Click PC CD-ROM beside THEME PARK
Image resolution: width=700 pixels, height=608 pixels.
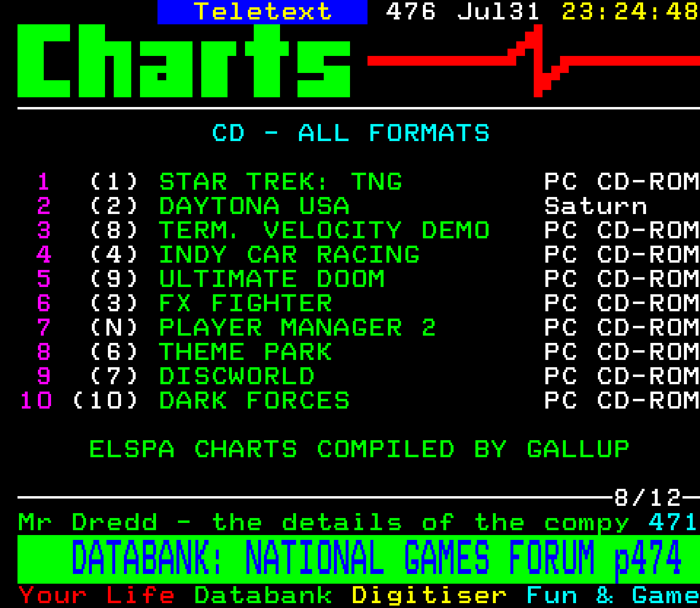pyautogui.click(x=622, y=352)
